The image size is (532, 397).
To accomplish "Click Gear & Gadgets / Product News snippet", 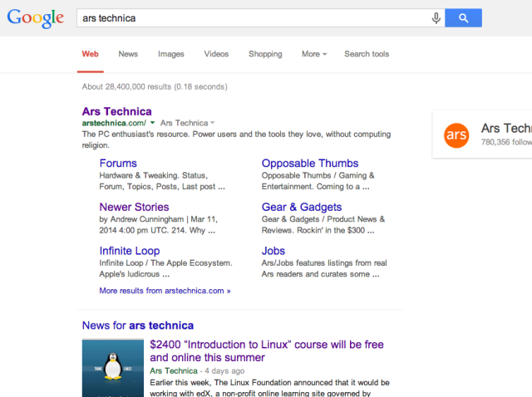I will pyautogui.click(x=323, y=224).
